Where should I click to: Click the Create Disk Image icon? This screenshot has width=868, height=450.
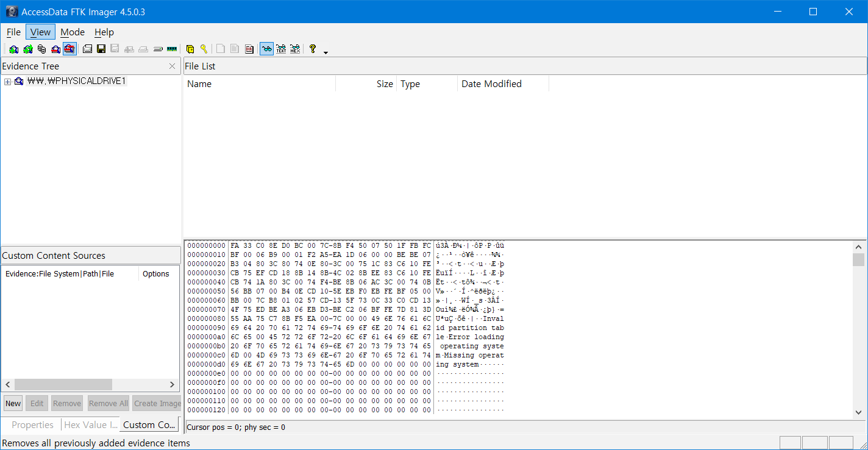coord(87,49)
